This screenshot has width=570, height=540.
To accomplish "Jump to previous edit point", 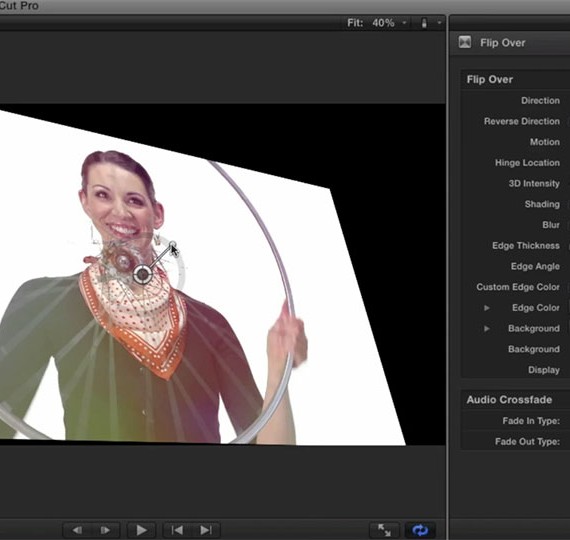I will click(x=177, y=530).
